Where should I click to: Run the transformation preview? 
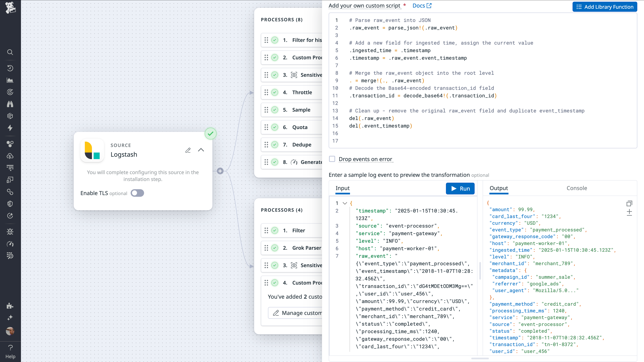pyautogui.click(x=460, y=188)
